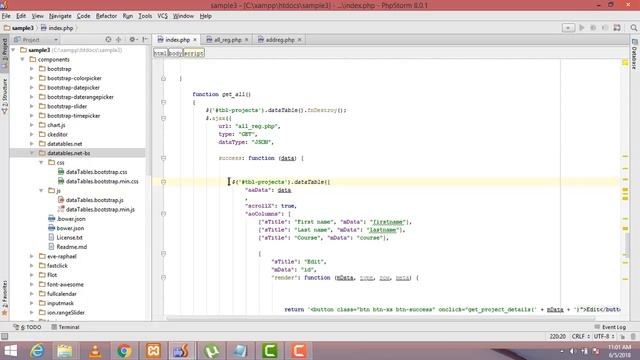640x360 pixels.
Task: Expand the chart.js folder
Action: [32, 125]
